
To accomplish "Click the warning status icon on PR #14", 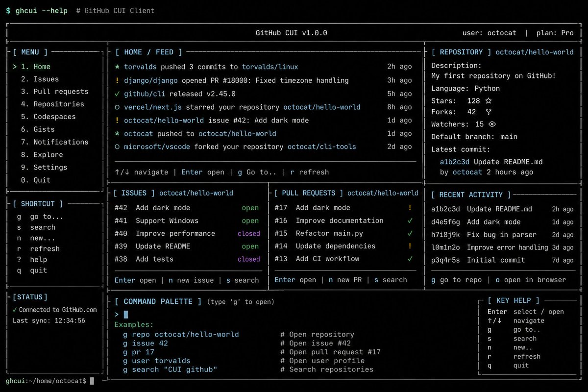I will pos(410,246).
